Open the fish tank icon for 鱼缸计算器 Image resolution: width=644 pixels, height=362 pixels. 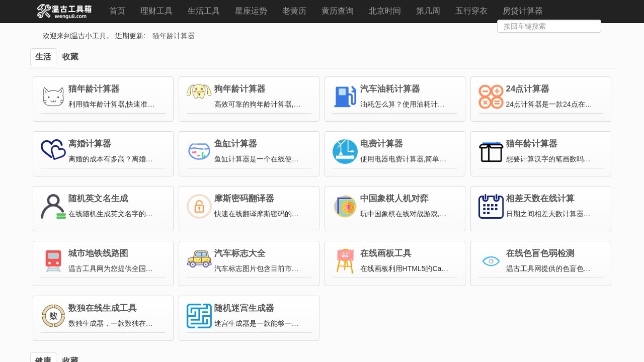click(199, 151)
